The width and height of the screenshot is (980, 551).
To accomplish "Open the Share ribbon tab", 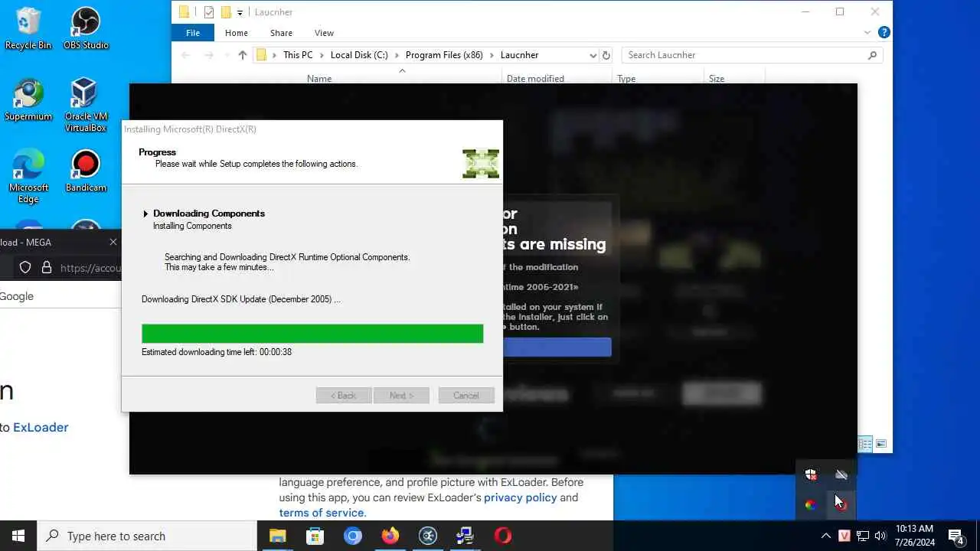I will [x=281, y=33].
